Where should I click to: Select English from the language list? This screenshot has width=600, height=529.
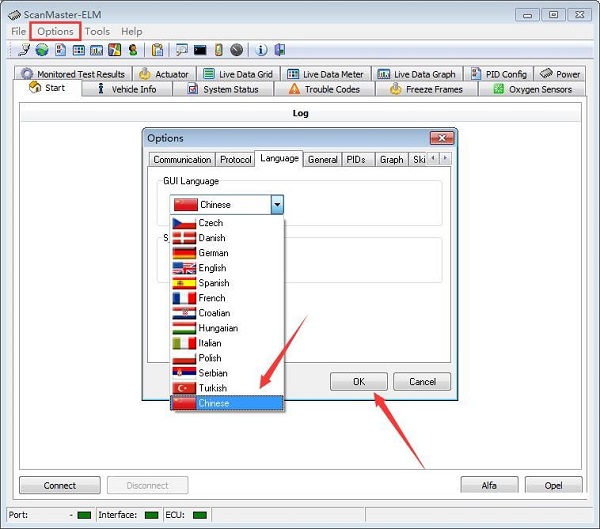click(x=212, y=268)
